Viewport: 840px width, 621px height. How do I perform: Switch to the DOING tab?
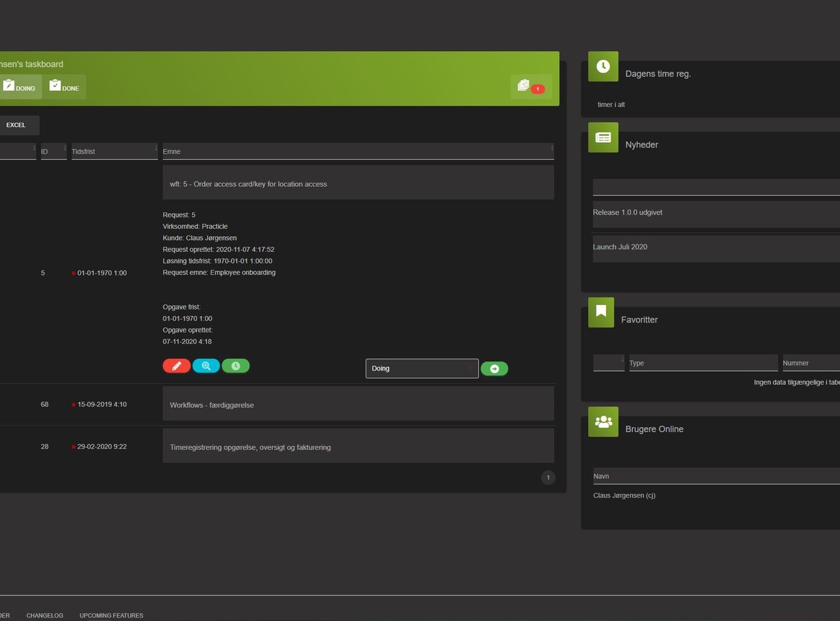19,87
